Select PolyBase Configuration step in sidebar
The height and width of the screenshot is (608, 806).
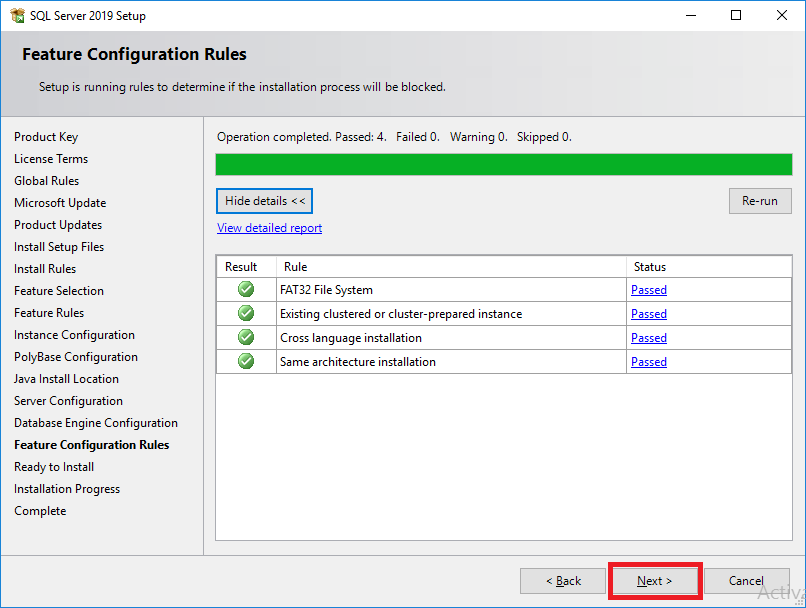[76, 357]
